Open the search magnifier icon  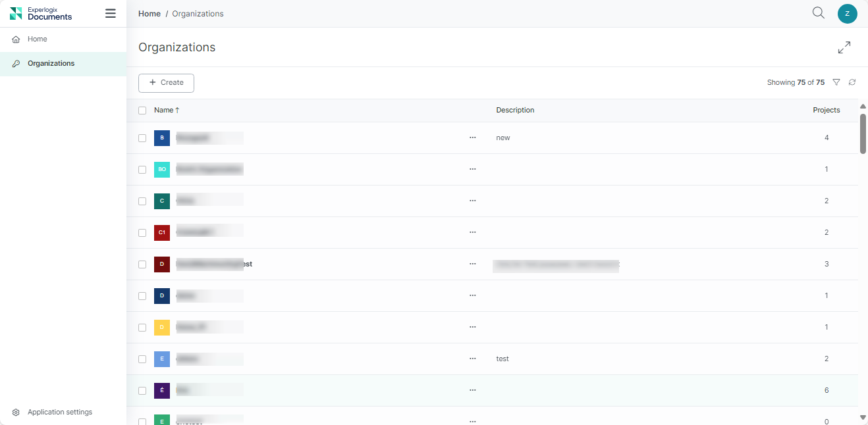(x=818, y=13)
